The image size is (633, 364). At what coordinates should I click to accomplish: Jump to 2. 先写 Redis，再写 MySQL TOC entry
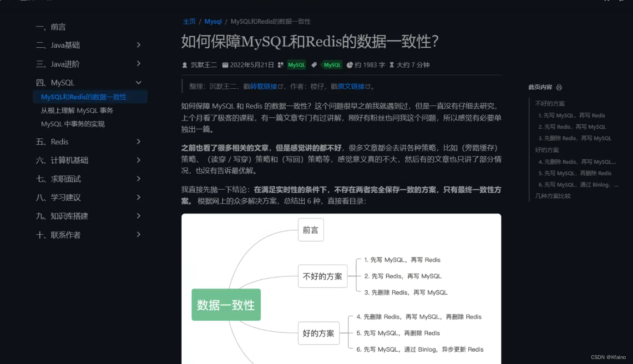pos(572,127)
